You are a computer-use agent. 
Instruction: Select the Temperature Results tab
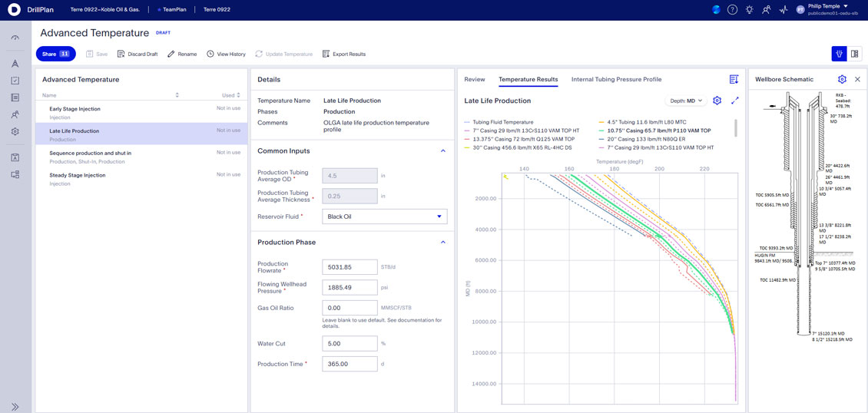[x=528, y=80]
